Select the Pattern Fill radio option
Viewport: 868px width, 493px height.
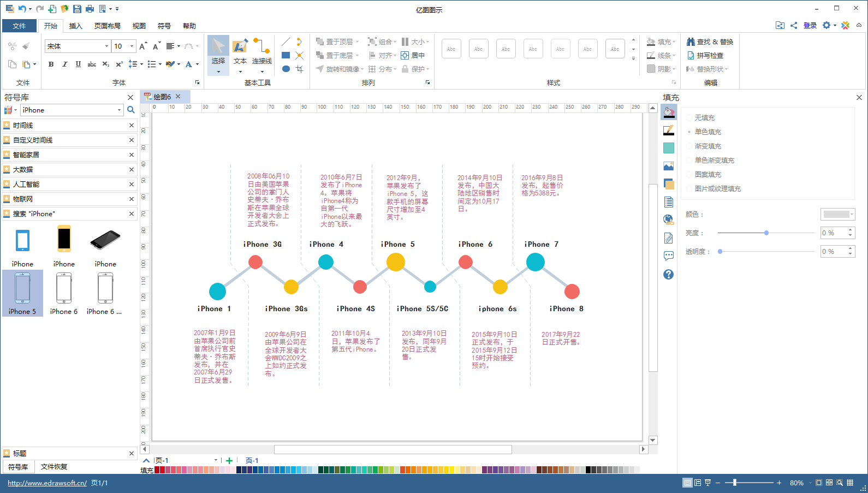click(x=689, y=175)
